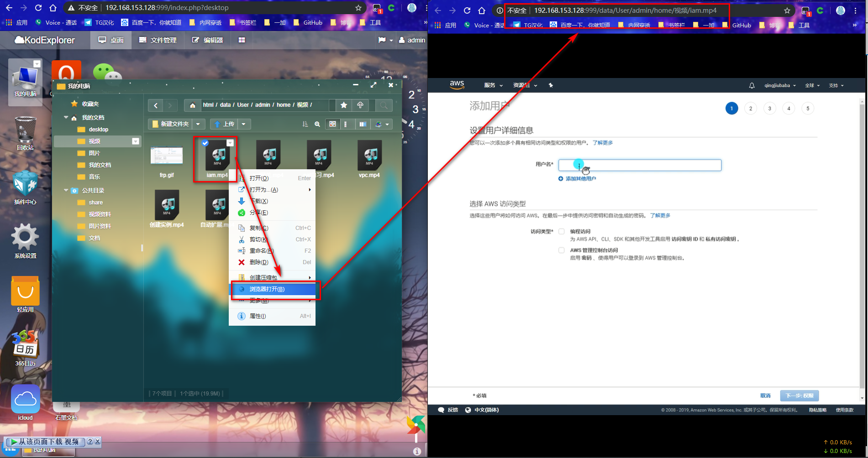Switch to list view mode
The image size is (868, 458).
(346, 124)
